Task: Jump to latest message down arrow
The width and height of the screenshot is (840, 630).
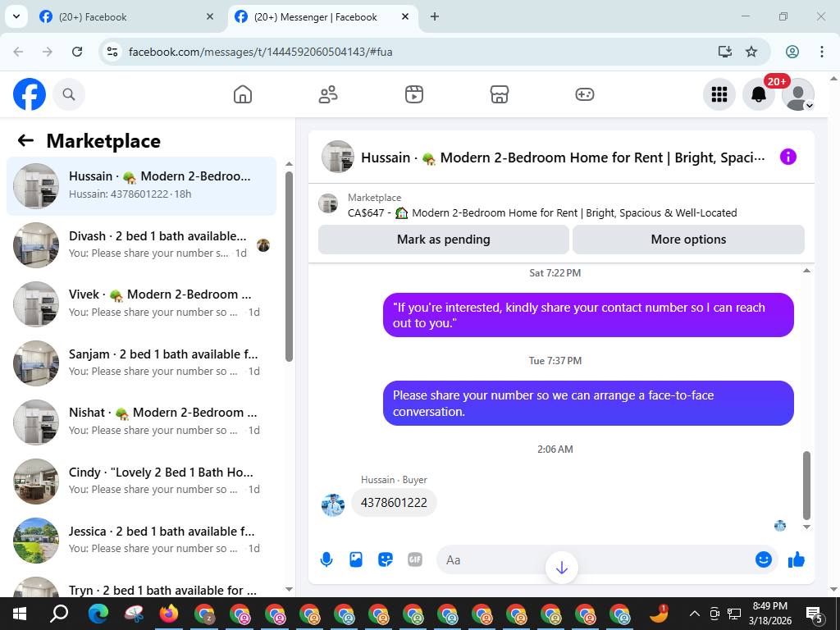Action: coord(561,568)
